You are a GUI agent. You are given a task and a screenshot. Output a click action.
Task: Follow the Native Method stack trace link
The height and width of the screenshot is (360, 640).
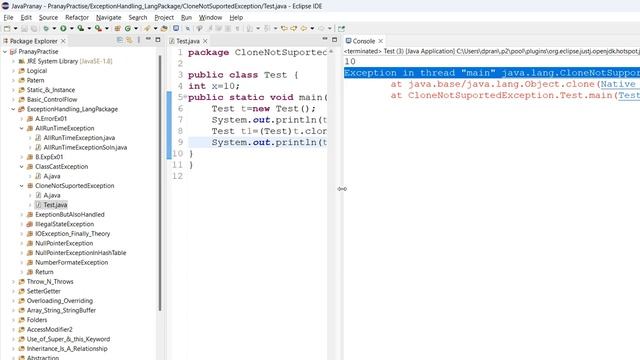620,84
